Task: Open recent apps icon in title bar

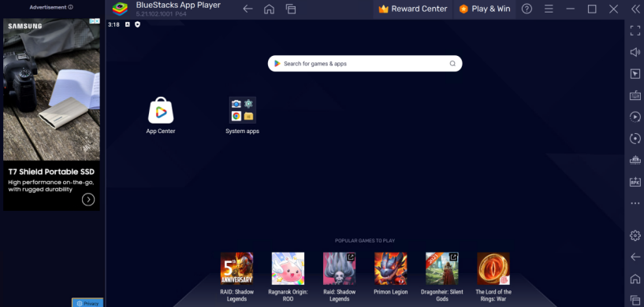Action: pos(291,9)
